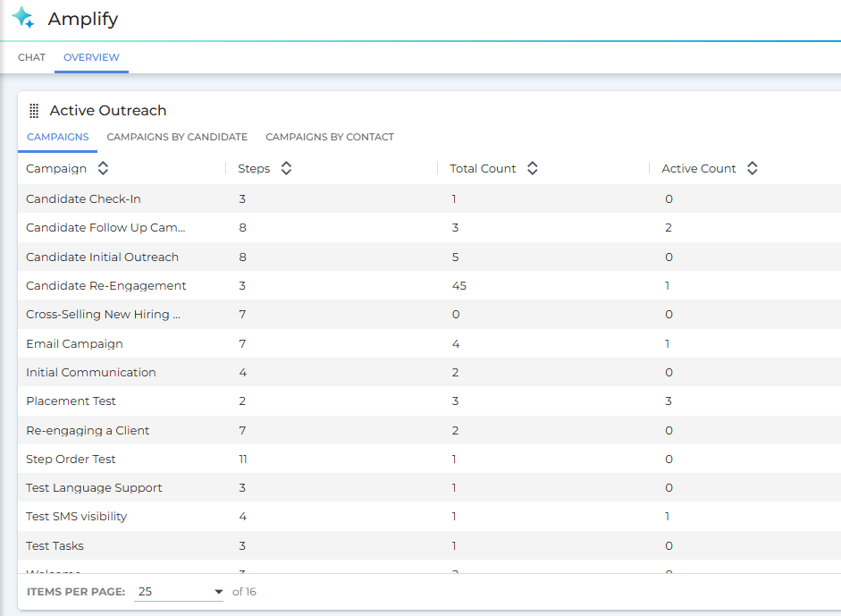The width and height of the screenshot is (841, 616).
Task: Click the Active Outreach drag handle icon
Action: (34, 111)
